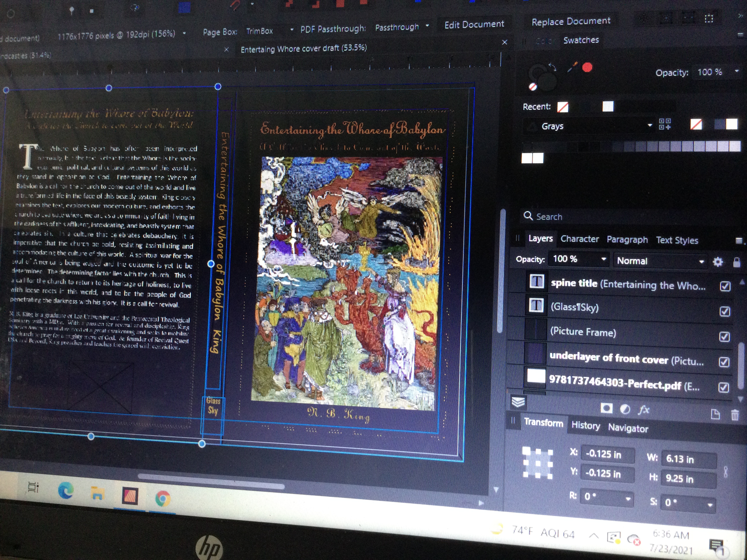Delete selected layer with trash icon

coord(735,415)
